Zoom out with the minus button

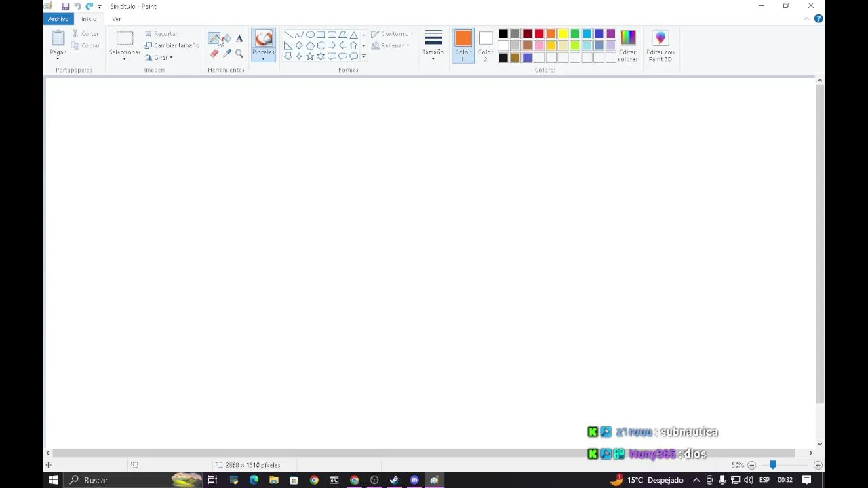coord(751,465)
